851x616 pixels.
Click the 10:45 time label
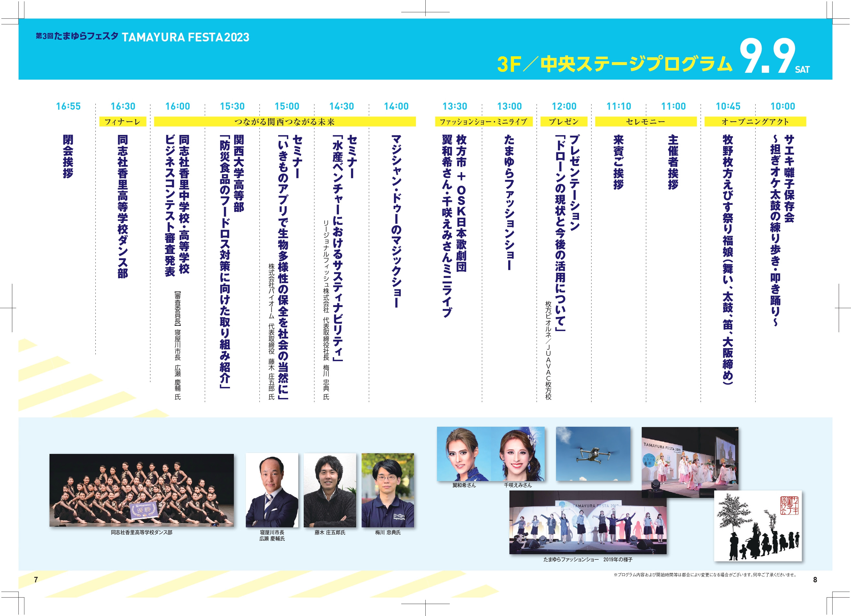click(728, 106)
